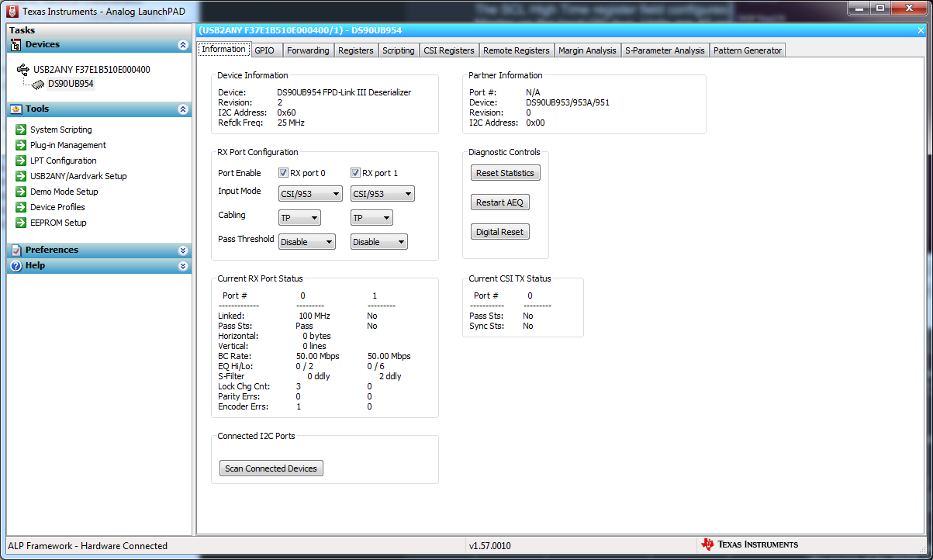Click the Help question mark icon
This screenshot has width=933, height=560.
[16, 266]
